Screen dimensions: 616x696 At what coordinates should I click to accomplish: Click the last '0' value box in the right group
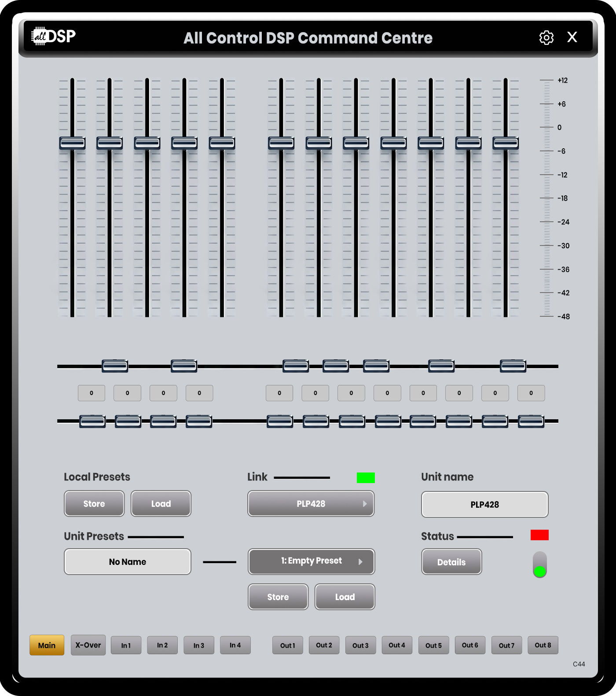click(x=531, y=393)
